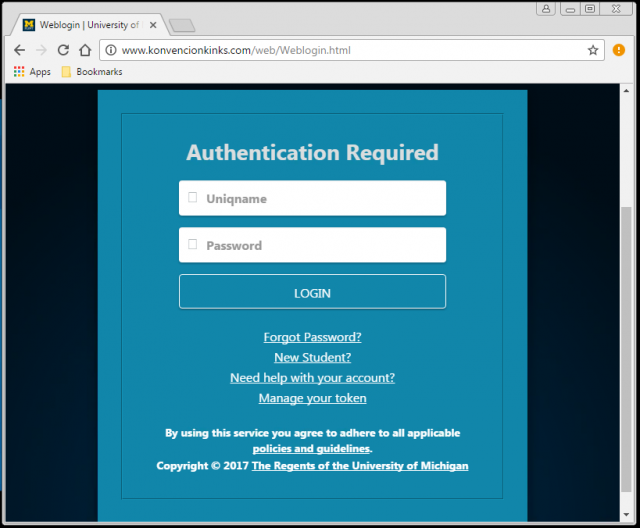Bookmark this page with the star icon
640x528 pixels.
593,50
